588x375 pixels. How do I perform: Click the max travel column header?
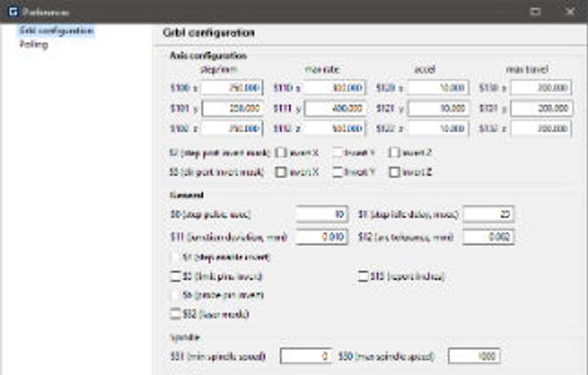click(x=527, y=69)
